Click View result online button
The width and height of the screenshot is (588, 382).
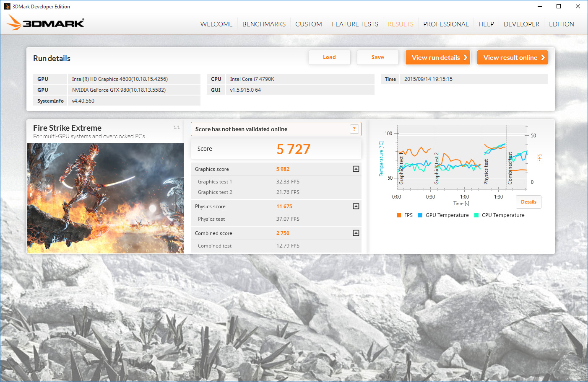513,57
